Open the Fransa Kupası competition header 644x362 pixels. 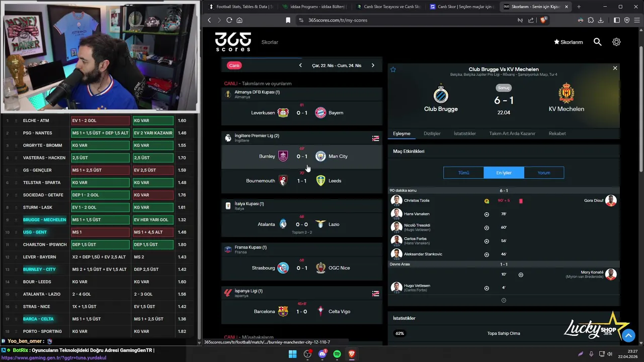(302, 249)
